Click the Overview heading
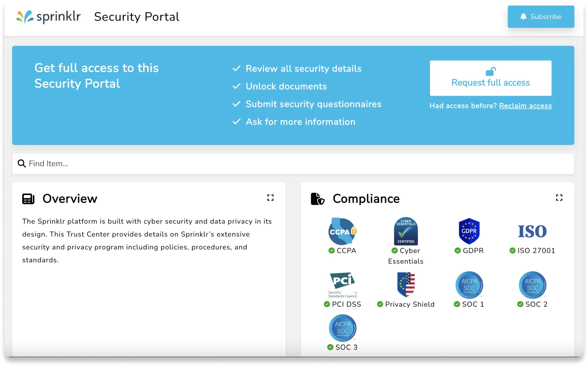The height and width of the screenshot is (366, 588). tap(70, 199)
